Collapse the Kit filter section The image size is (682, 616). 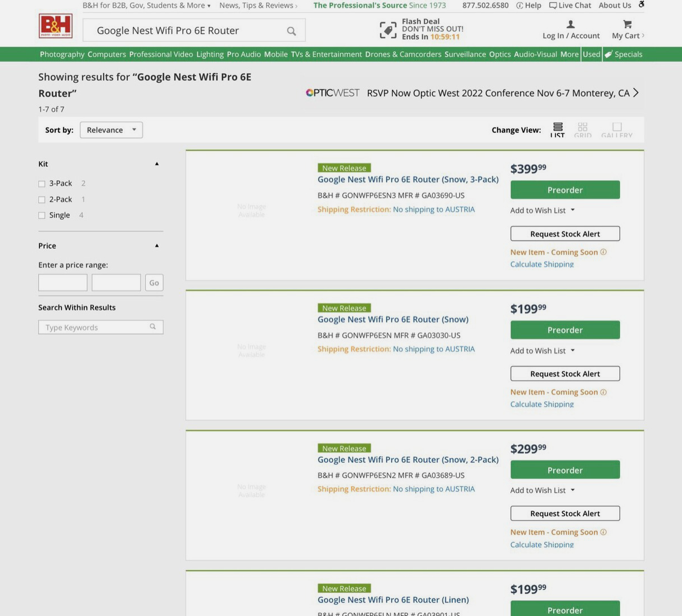point(157,164)
